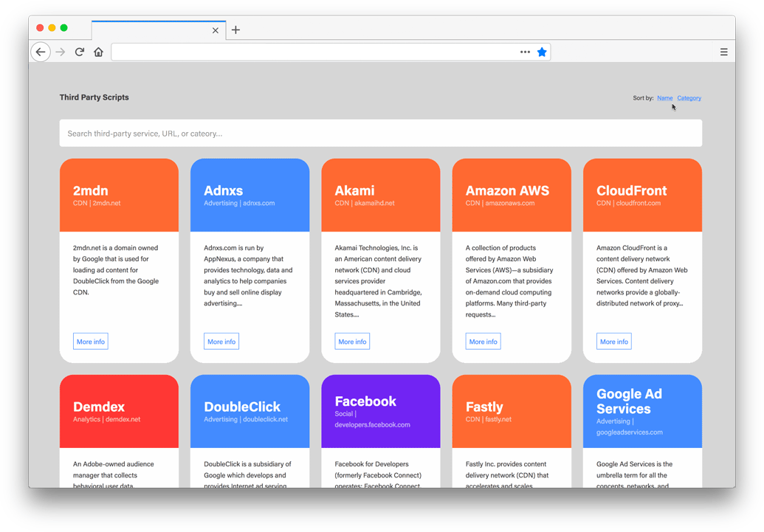
Task: Click the 'Analytics | demdex.net' subtitle
Action: click(x=107, y=419)
